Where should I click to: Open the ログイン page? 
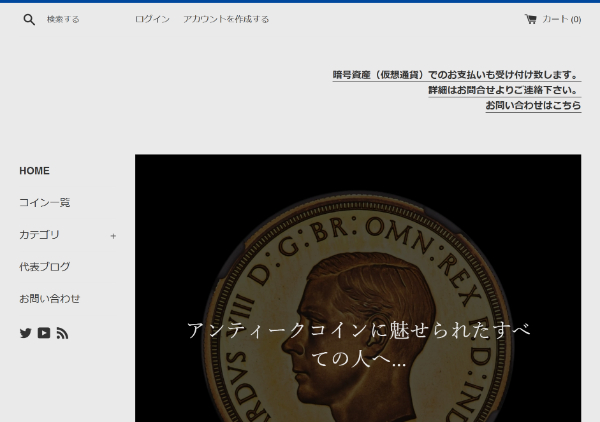pos(152,19)
